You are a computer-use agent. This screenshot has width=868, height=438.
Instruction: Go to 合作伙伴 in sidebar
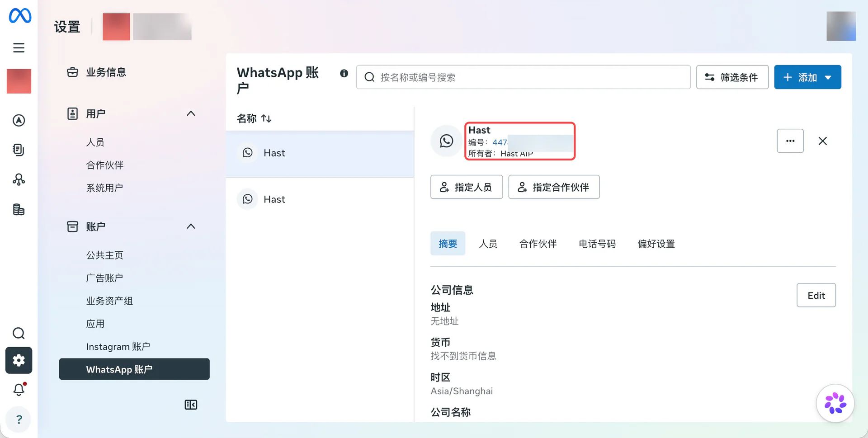pyautogui.click(x=105, y=165)
